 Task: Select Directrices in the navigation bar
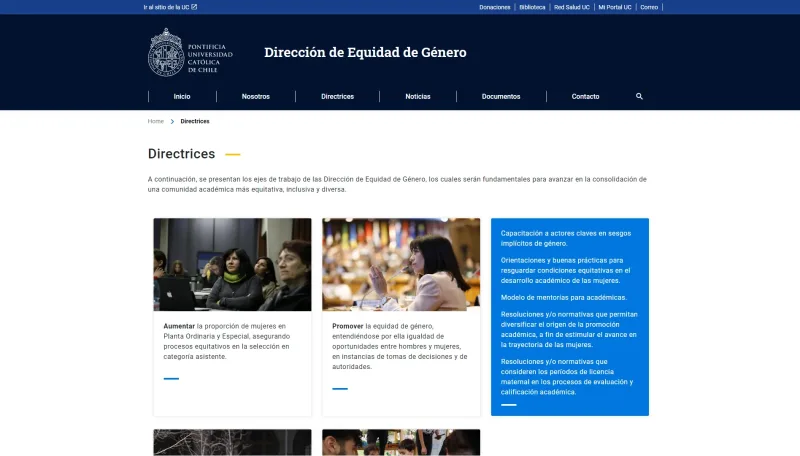pyautogui.click(x=337, y=96)
